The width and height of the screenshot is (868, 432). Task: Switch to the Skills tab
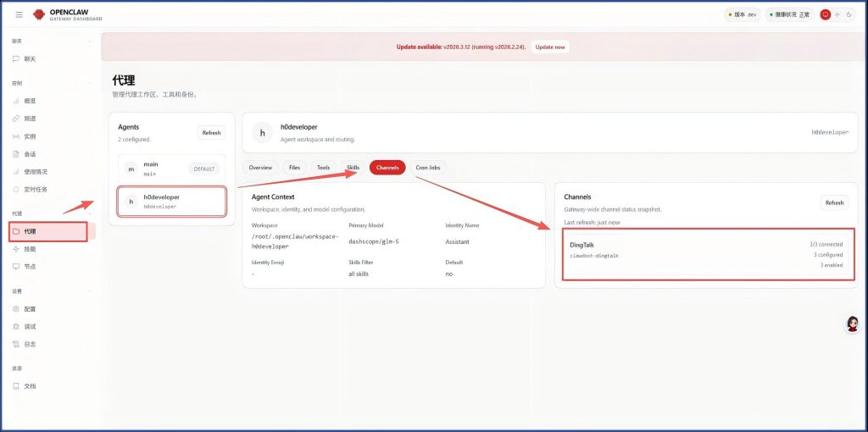[x=353, y=168]
